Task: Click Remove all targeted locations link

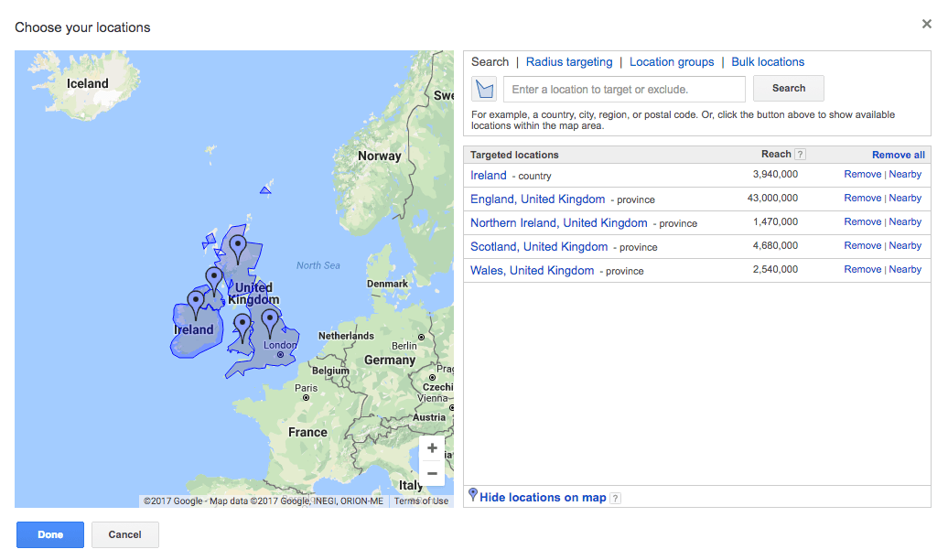Action: pyautogui.click(x=898, y=155)
